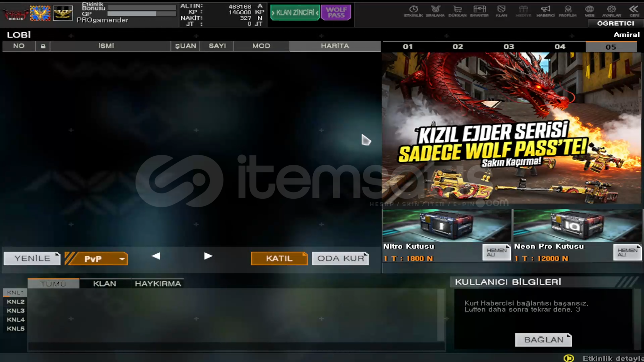Go to next room list page
The width and height of the screenshot is (644, 362).
tap(208, 256)
